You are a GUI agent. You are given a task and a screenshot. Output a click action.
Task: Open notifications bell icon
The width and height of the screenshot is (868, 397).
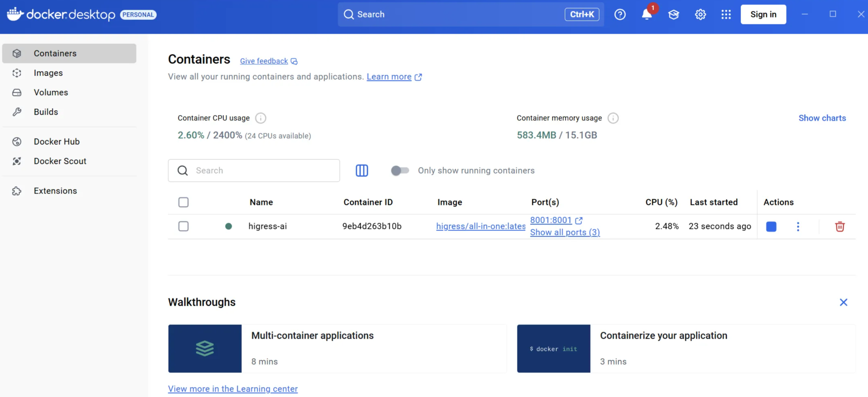point(647,14)
